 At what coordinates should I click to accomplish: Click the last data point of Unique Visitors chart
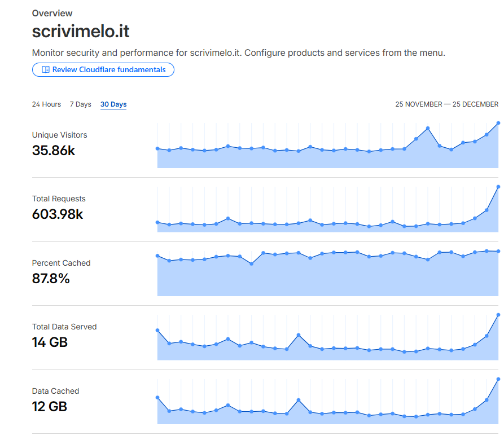[x=498, y=123]
